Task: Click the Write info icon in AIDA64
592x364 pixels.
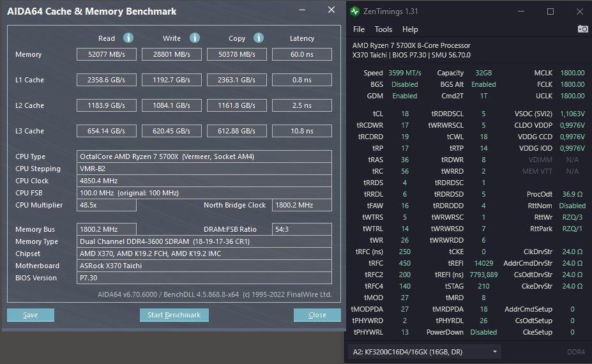Action: (x=194, y=38)
